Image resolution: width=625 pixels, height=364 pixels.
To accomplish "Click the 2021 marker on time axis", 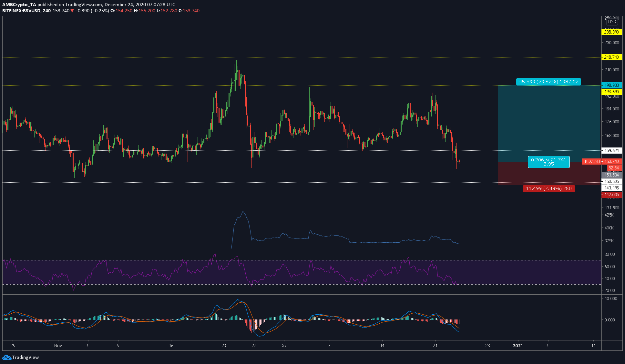I will pyautogui.click(x=518, y=346).
